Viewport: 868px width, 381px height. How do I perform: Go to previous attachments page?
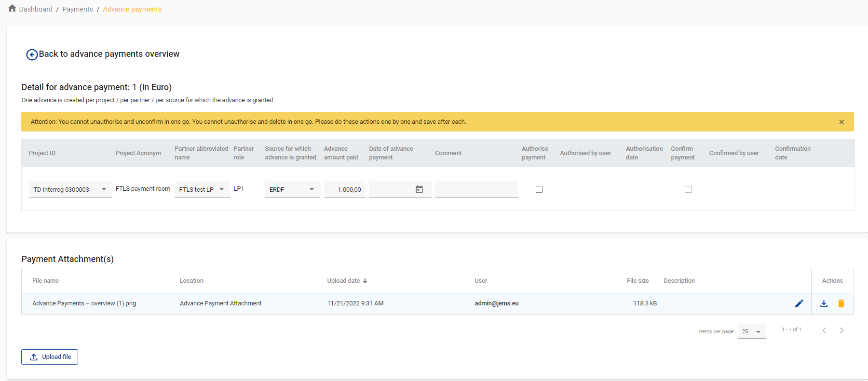[824, 330]
